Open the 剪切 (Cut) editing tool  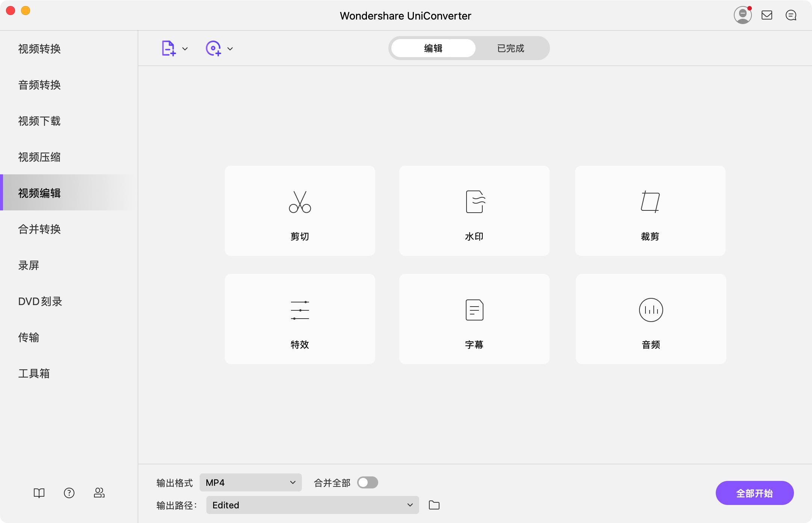(x=300, y=211)
